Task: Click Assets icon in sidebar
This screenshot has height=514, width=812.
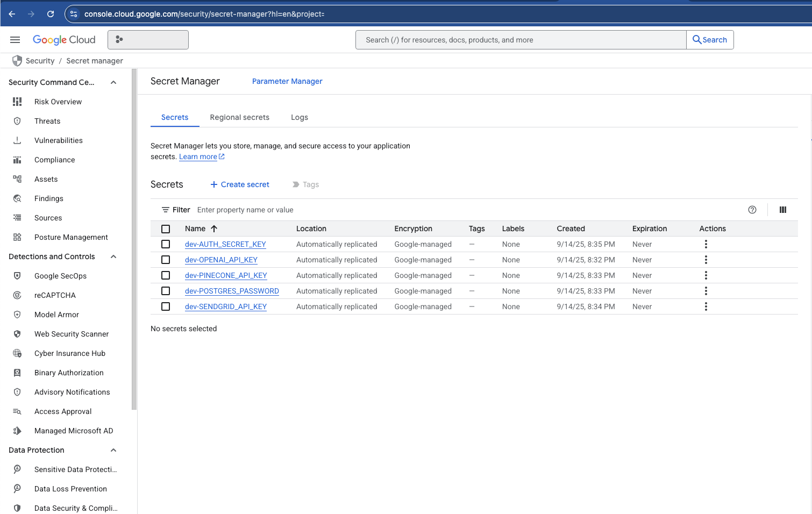Action: 17,179
